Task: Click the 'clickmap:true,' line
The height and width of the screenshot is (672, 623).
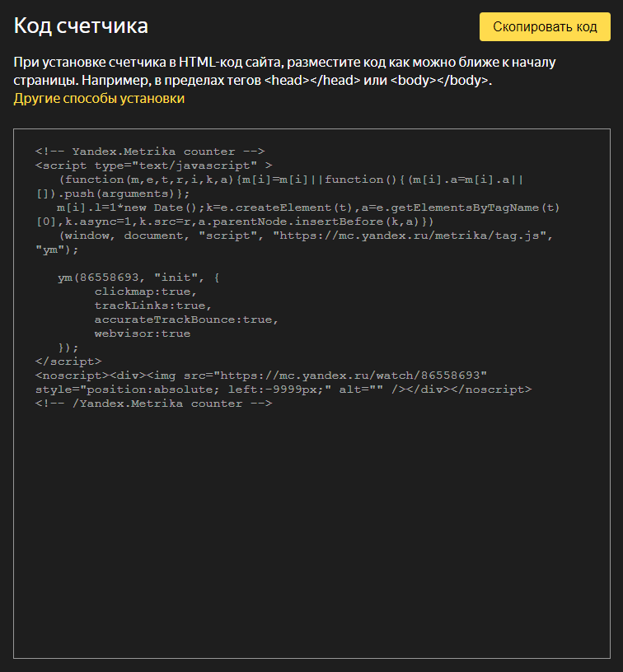Action: 145,292
